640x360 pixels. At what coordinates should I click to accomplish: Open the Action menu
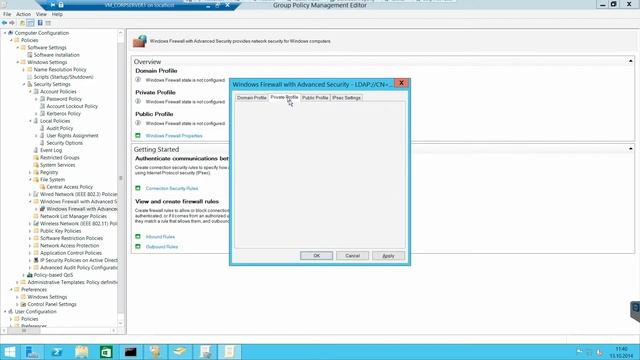click(23, 14)
